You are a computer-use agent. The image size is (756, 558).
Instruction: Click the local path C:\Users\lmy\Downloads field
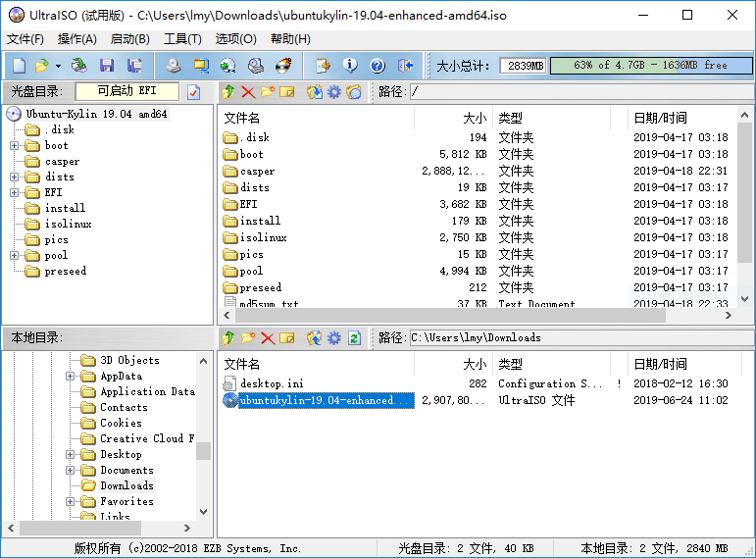point(581,337)
